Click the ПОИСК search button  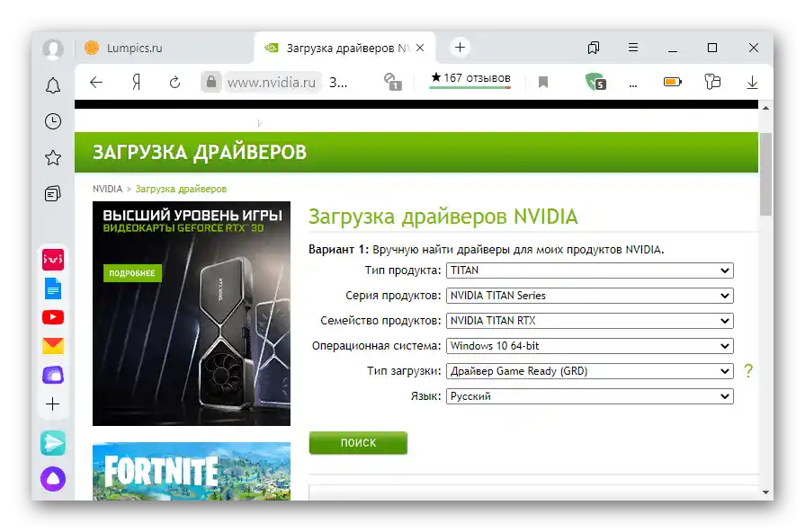pos(358,443)
